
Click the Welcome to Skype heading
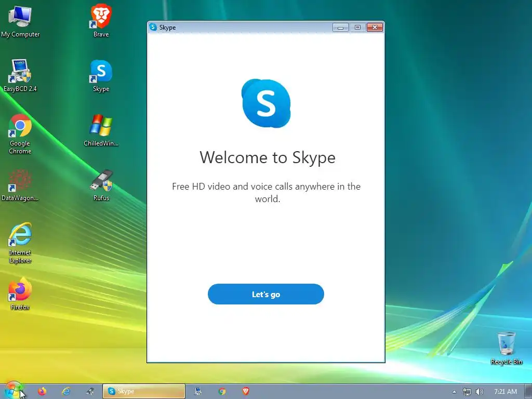pos(268,157)
